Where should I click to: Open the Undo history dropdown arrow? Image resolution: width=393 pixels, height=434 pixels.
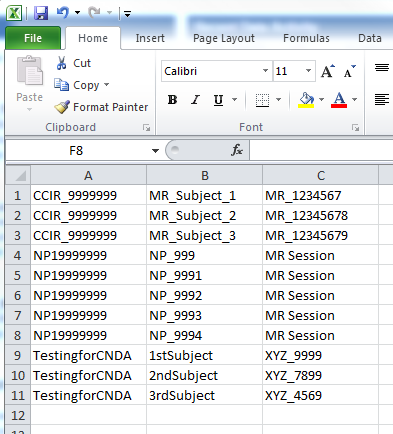pos(77,13)
